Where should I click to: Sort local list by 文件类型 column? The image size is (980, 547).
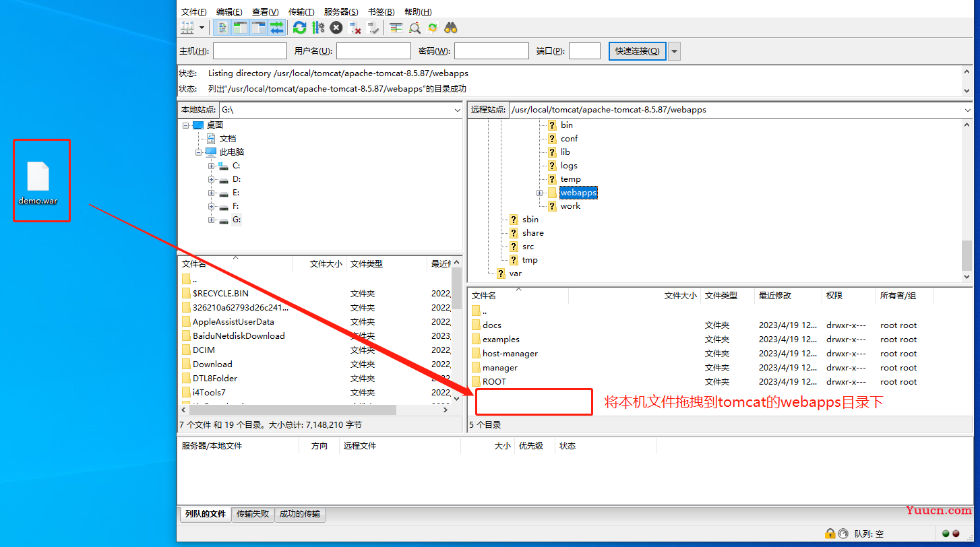[386, 264]
